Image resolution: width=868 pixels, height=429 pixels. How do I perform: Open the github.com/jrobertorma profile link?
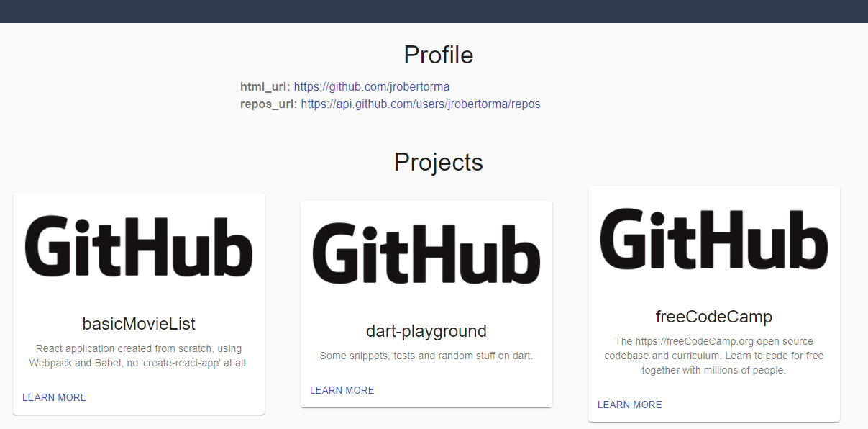click(372, 86)
